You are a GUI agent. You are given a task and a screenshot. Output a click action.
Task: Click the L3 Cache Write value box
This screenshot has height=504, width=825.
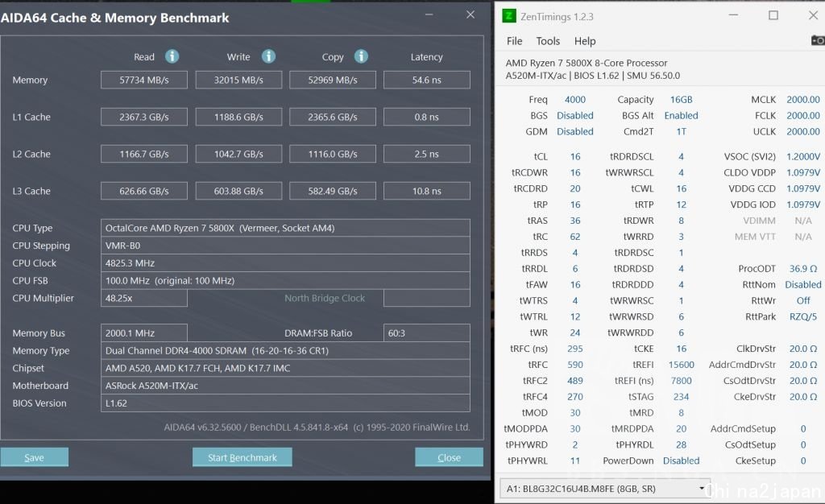238,192
